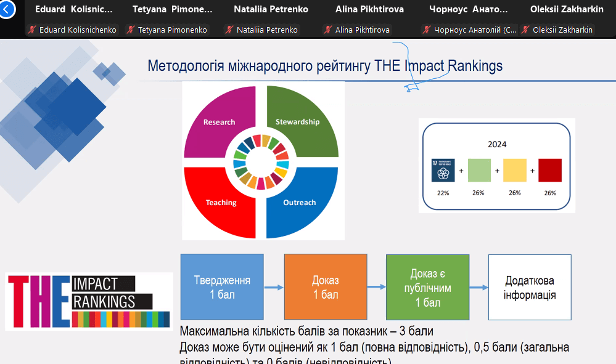Viewport: 616px width, 364px height.
Task: Click the yellow square in 2024 box
Action: pyautogui.click(x=515, y=170)
